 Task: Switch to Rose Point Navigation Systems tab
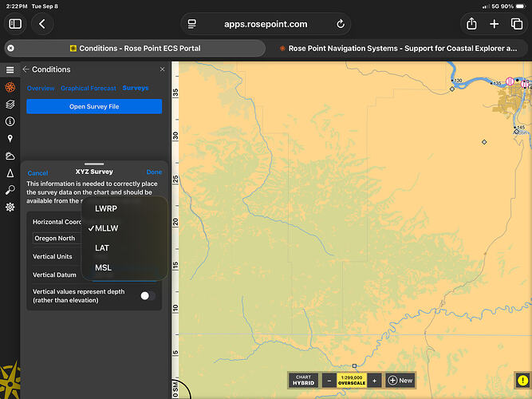(399, 48)
